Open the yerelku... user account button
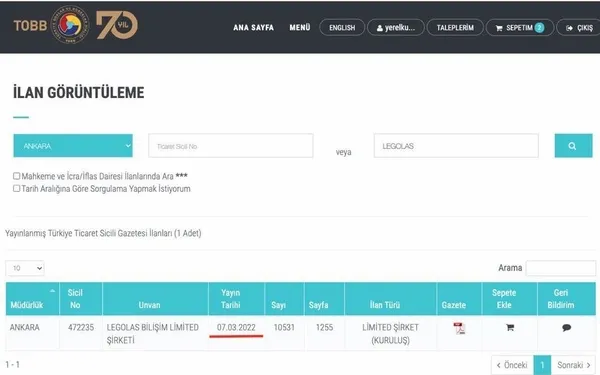Screen dimensions: 600x375 (396, 28)
